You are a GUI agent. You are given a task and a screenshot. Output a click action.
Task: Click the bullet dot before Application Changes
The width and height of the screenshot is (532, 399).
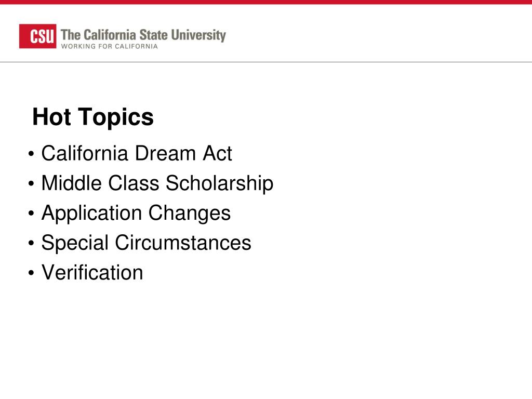tap(31, 214)
